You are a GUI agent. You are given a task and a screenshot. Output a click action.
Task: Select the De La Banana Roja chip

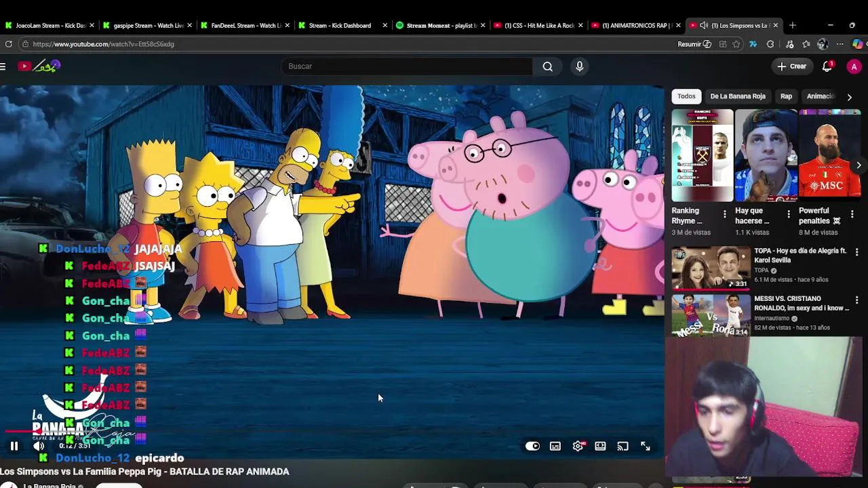(x=738, y=96)
